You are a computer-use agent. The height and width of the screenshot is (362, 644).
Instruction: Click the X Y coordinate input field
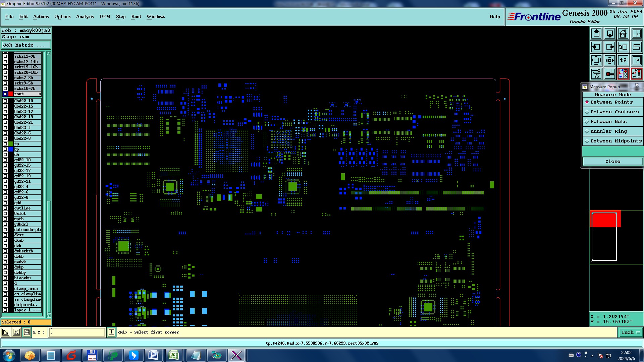[77, 332]
